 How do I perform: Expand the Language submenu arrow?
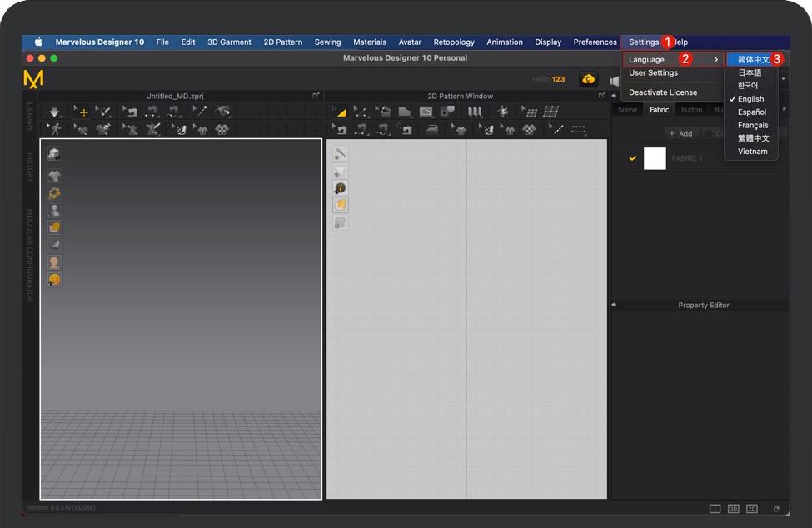tap(715, 60)
